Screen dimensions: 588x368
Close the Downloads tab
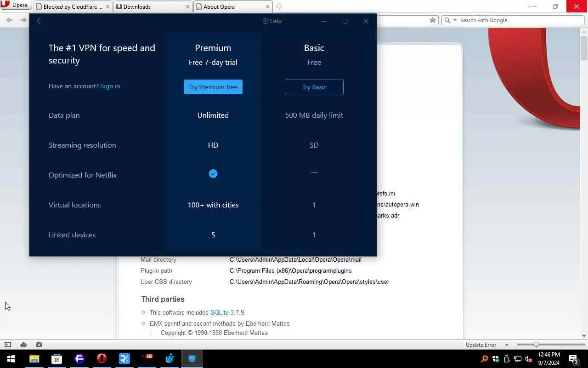188,7
